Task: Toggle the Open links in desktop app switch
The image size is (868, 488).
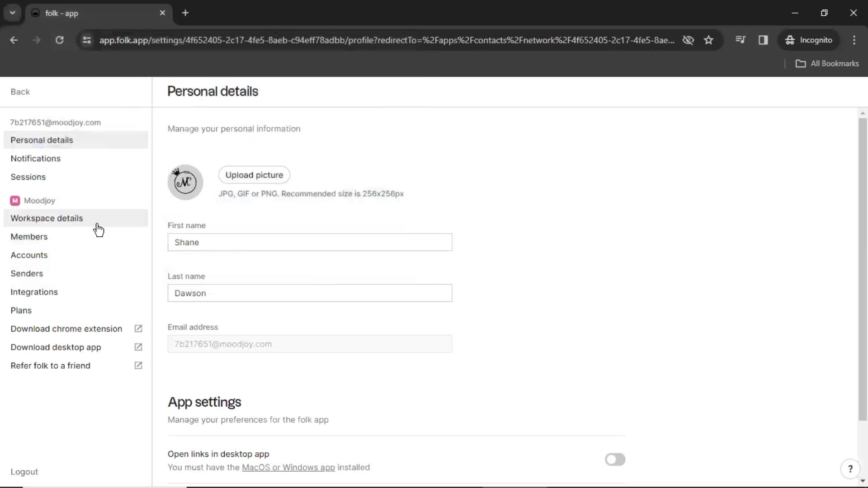Action: pyautogui.click(x=614, y=459)
